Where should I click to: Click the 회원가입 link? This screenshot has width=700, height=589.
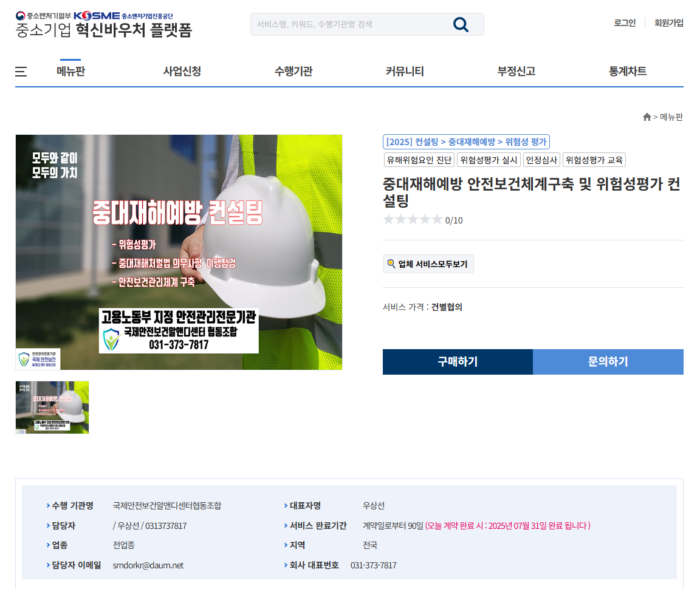(x=669, y=22)
